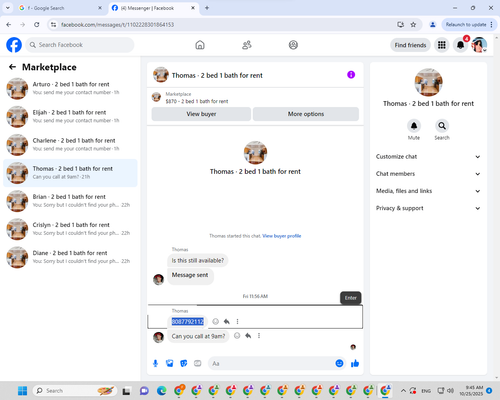Click the listing thumbnail in the right panel
The image size is (500, 400).
428,82
